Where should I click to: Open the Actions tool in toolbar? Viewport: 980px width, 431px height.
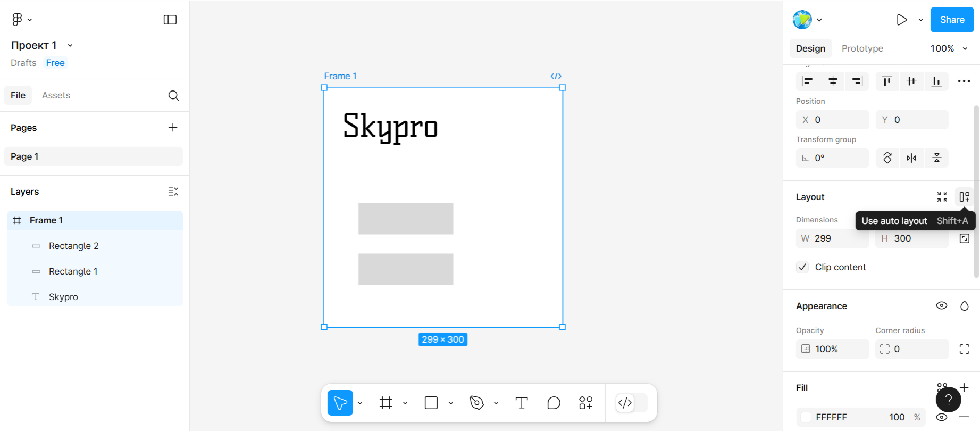click(x=585, y=403)
